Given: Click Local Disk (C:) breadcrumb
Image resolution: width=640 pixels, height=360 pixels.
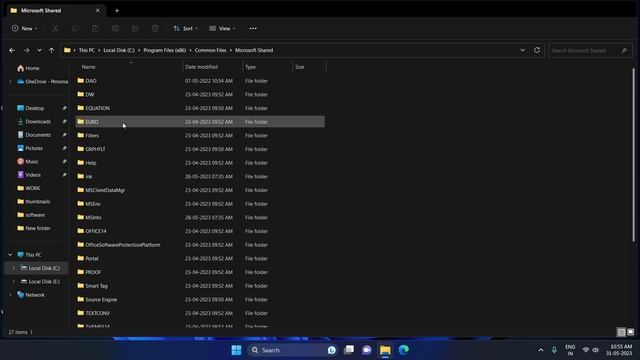Looking at the screenshot, I should [x=119, y=50].
